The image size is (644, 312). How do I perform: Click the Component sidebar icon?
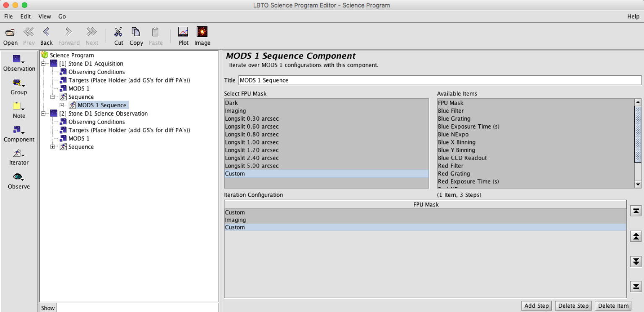(x=18, y=130)
